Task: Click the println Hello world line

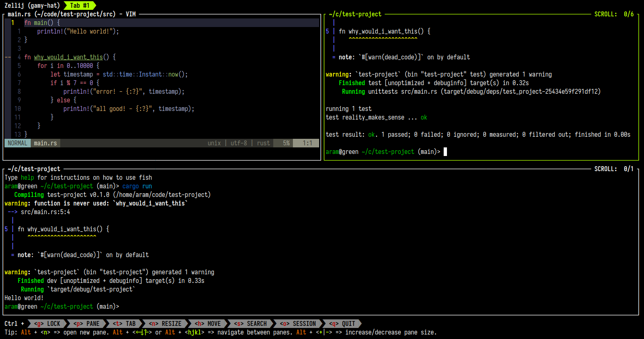Action: (x=78, y=31)
